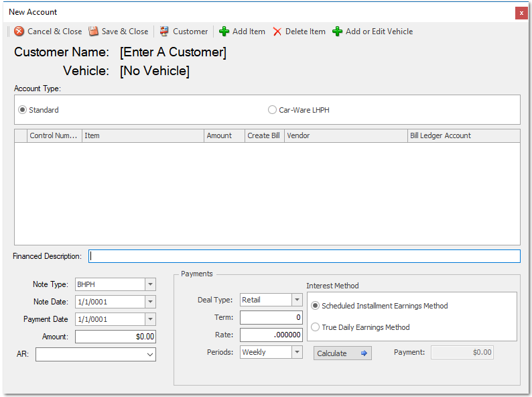
Task: Click the Weekly Periods value
Action: tap(254, 352)
